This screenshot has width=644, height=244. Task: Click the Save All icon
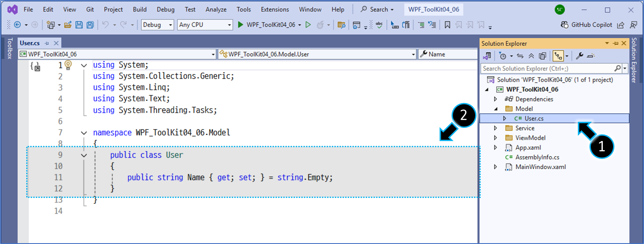click(x=90, y=25)
